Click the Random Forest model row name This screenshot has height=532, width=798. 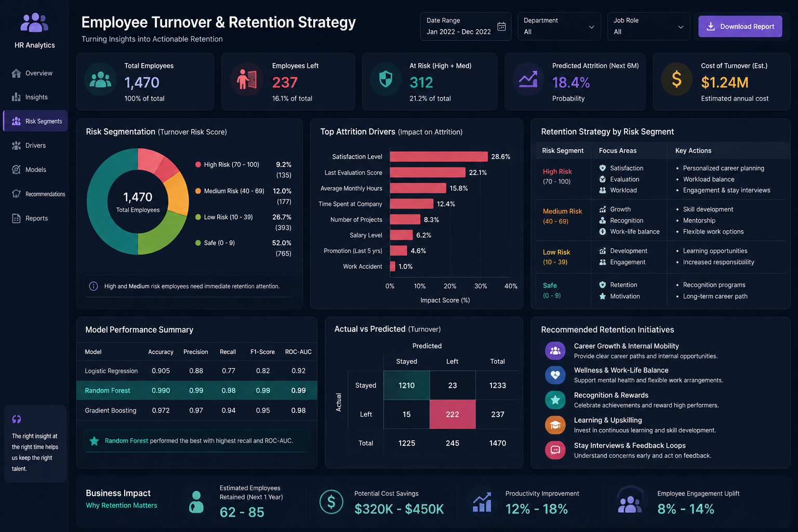108,391
